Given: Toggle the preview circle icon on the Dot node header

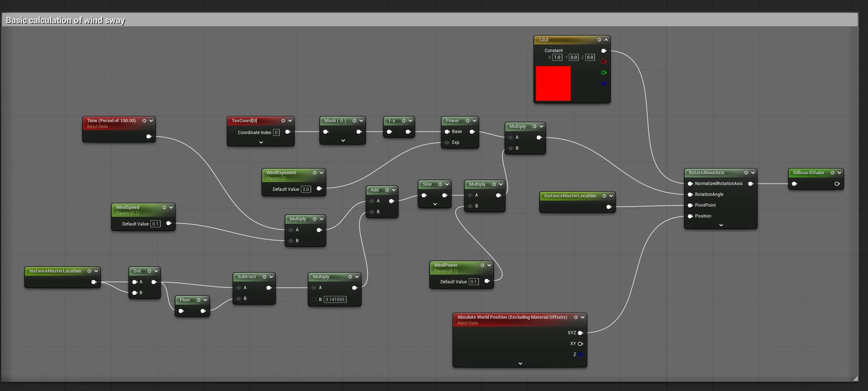Looking at the screenshot, I should click(149, 271).
